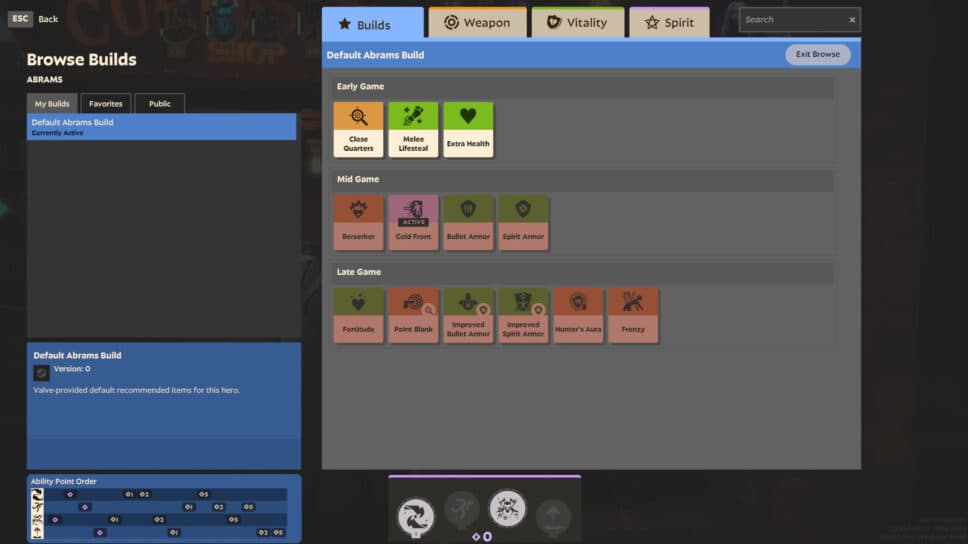The image size is (968, 544).
Task: Switch to the Weapon tab
Action: click(x=477, y=23)
